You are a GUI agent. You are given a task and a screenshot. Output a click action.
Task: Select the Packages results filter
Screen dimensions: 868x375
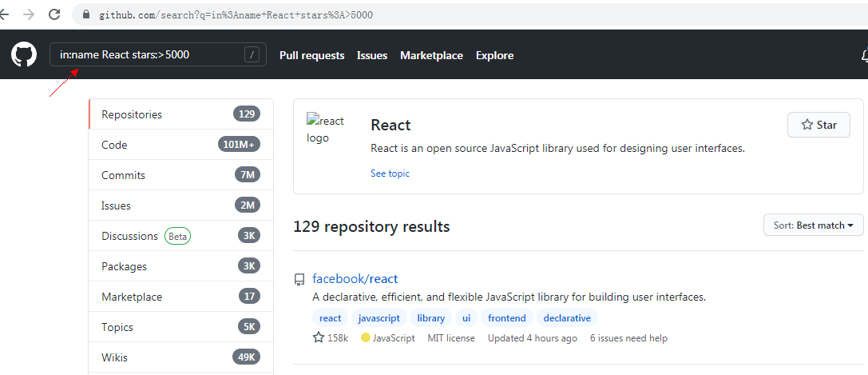tap(180, 266)
